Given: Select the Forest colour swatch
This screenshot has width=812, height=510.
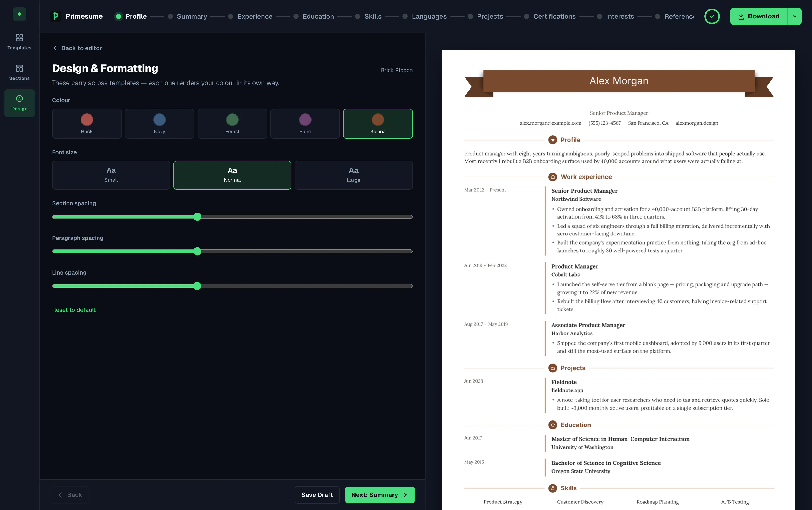Looking at the screenshot, I should [x=232, y=123].
